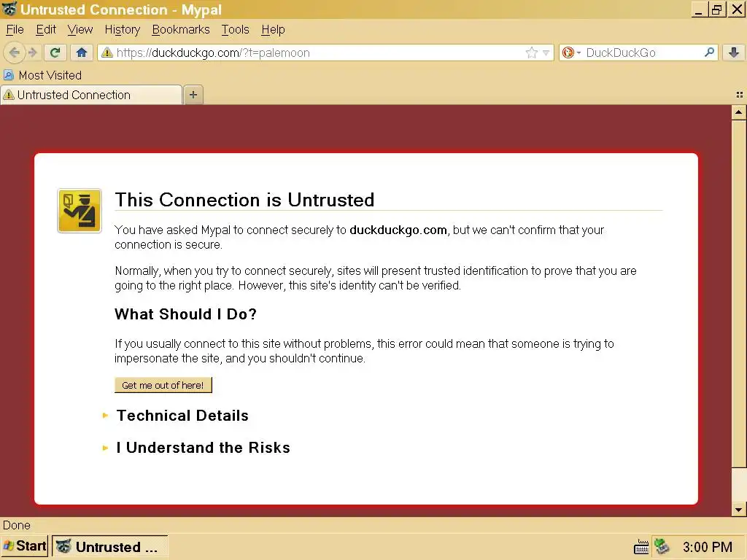Minimize the Mypal window

[698, 9]
